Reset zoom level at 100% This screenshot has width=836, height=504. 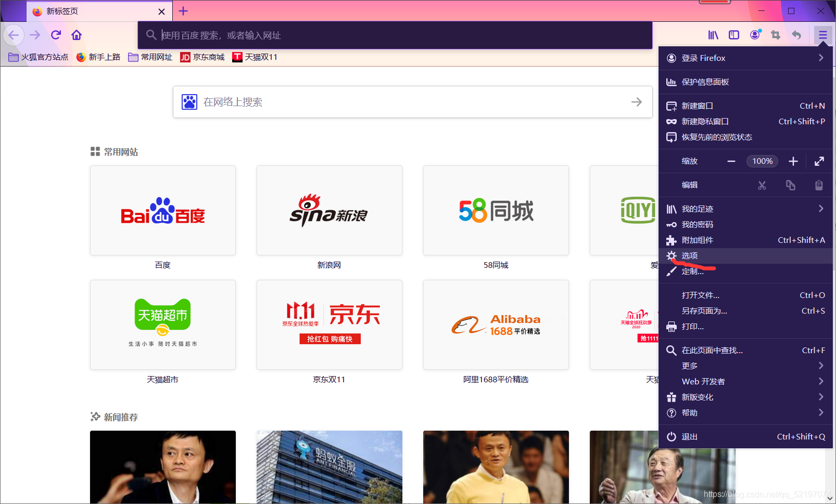(x=763, y=161)
